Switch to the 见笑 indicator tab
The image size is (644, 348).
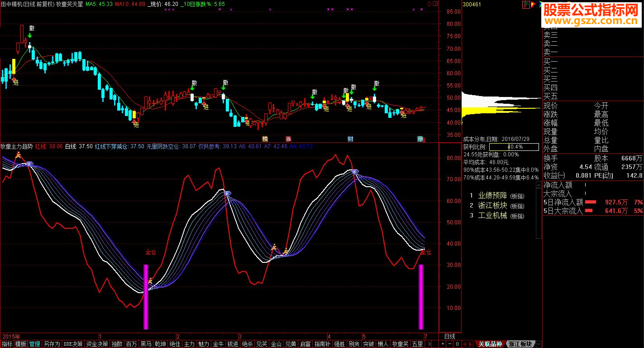262,344
